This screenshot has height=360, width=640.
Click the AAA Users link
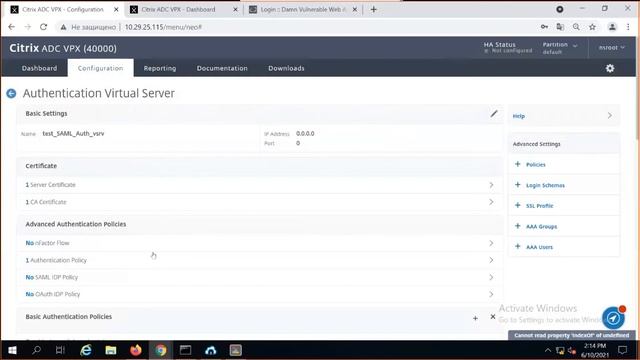[x=539, y=247]
